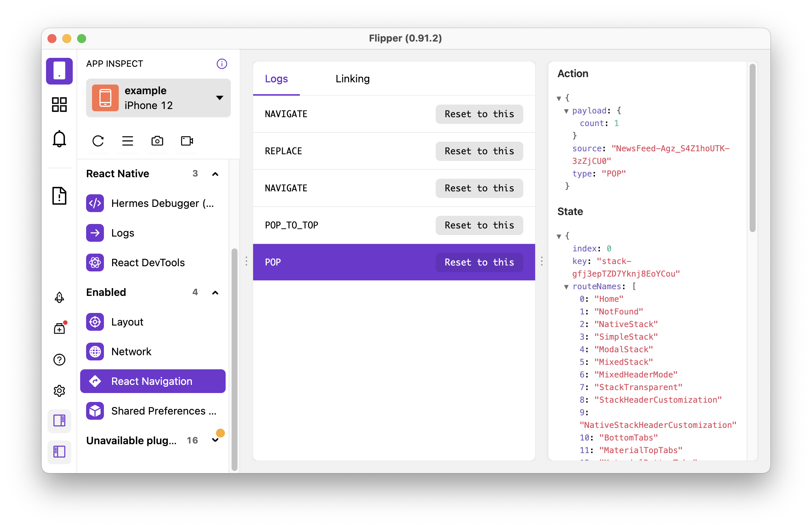
Task: Click Reset to this on the REPLACE row
Action: 479,151
